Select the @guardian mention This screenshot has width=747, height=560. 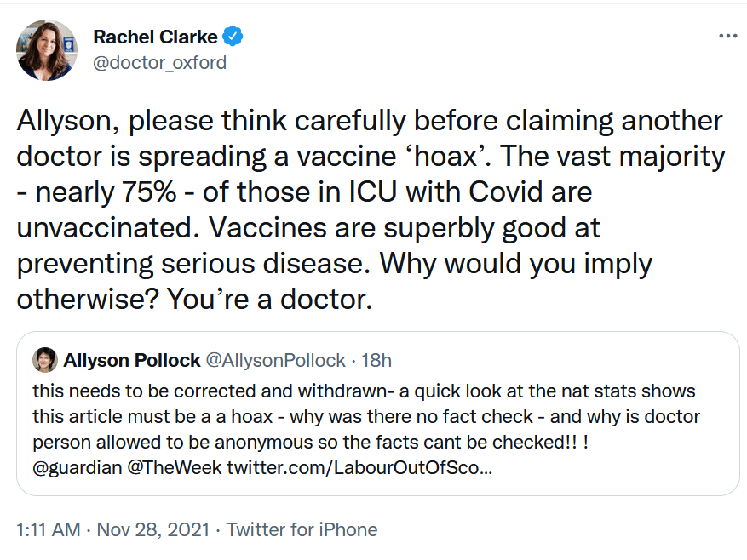78,467
